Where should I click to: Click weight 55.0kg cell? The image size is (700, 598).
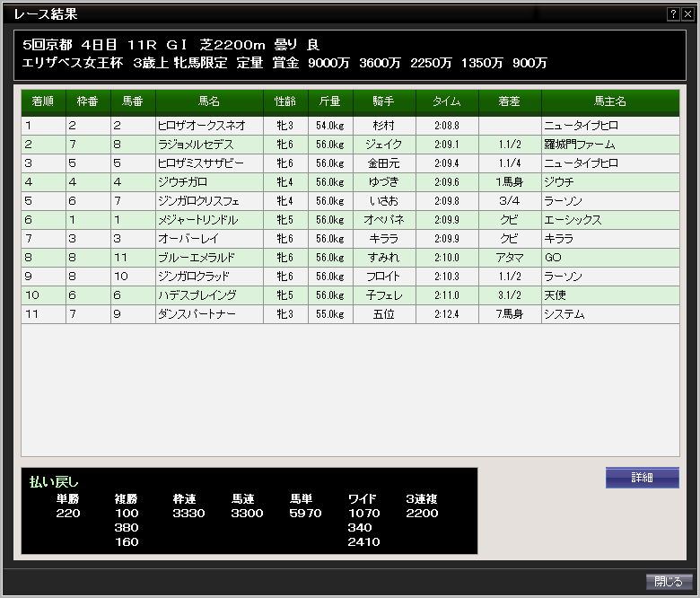(330, 314)
